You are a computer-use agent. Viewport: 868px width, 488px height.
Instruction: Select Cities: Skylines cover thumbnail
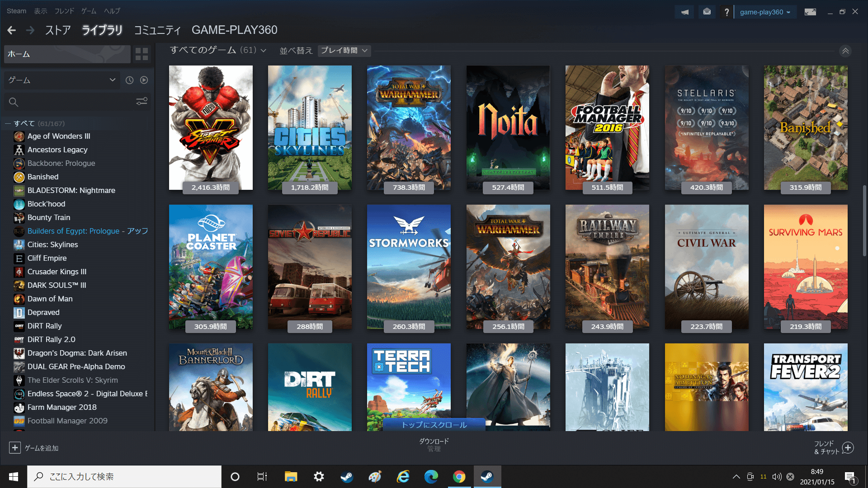click(310, 127)
